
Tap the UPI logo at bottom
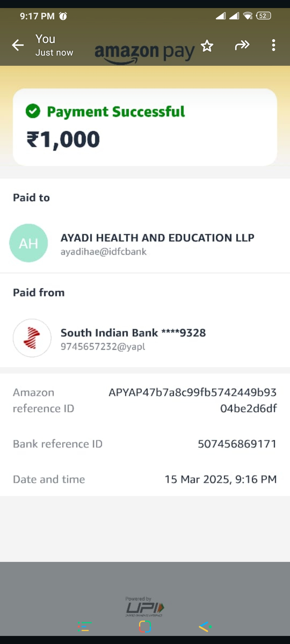[x=145, y=607]
